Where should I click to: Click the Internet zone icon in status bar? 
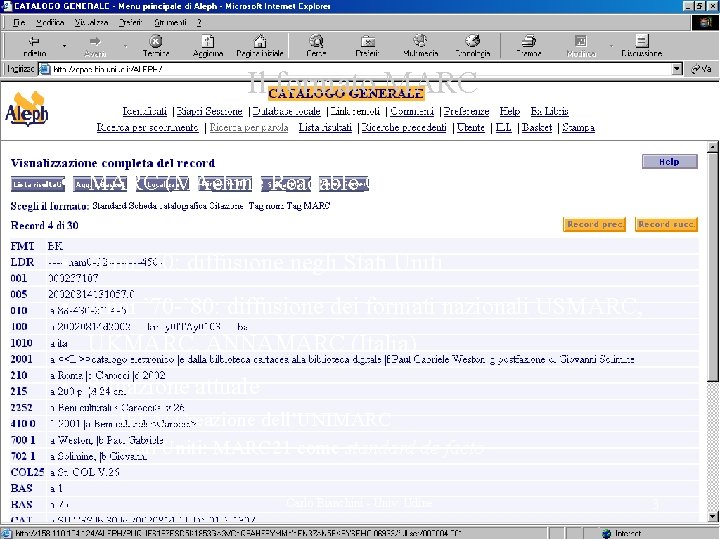[x=607, y=534]
